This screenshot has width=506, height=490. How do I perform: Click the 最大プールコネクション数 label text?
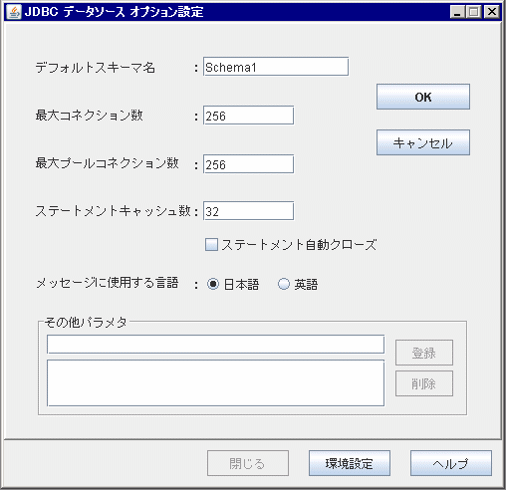107,163
